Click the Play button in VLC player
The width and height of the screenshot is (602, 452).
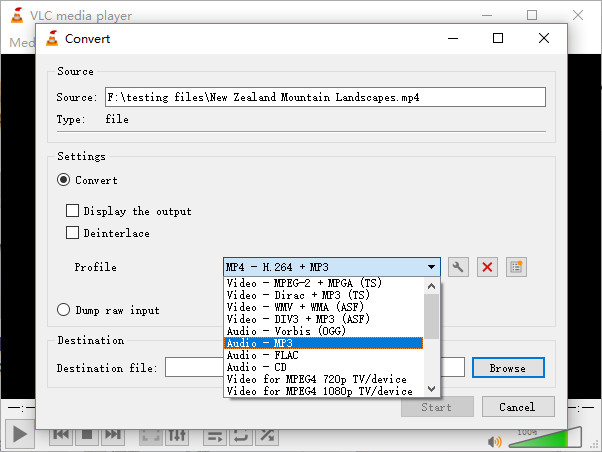tap(20, 434)
